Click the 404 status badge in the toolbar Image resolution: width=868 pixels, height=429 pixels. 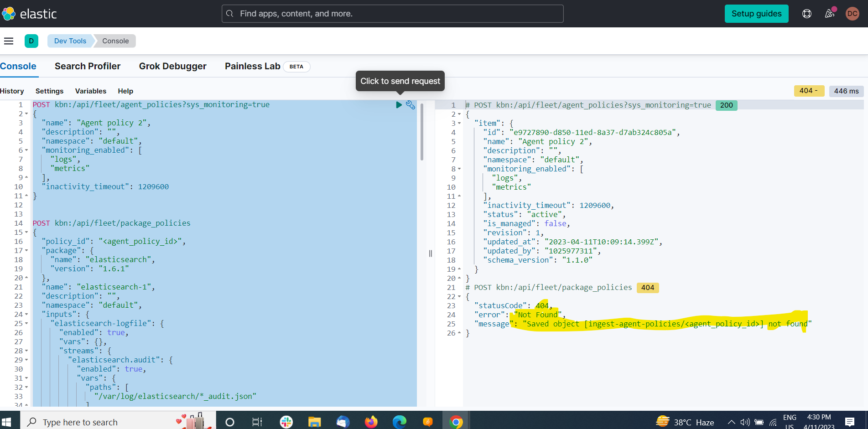pos(809,91)
